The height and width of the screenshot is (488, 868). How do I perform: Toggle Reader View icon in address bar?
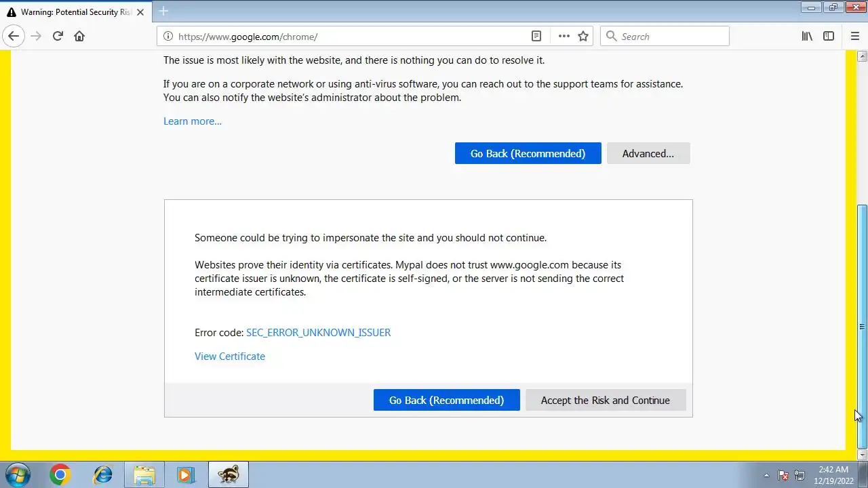click(x=536, y=37)
